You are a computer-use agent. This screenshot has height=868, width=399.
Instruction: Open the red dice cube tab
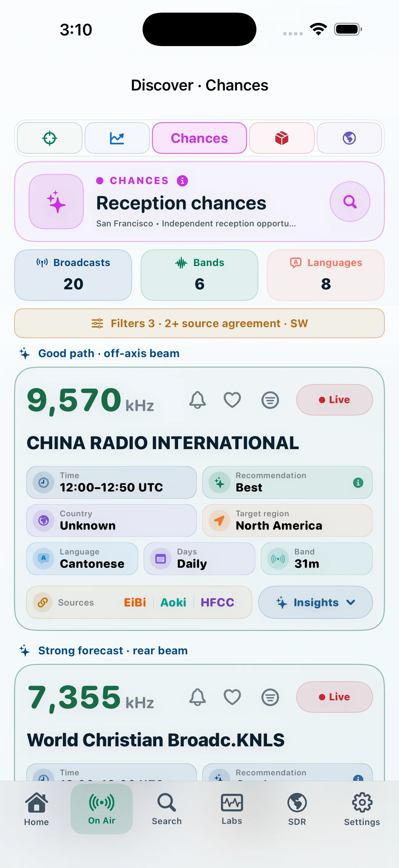tap(282, 138)
